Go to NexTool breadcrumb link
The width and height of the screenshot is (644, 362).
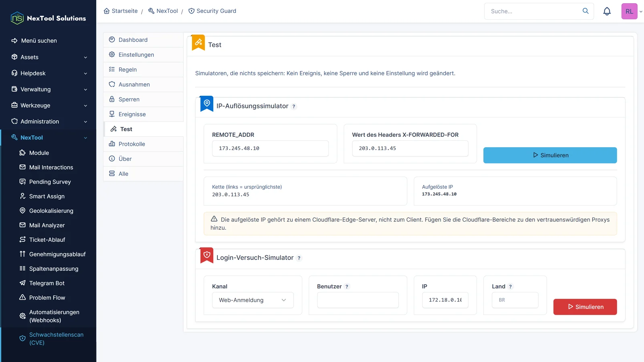(163, 11)
